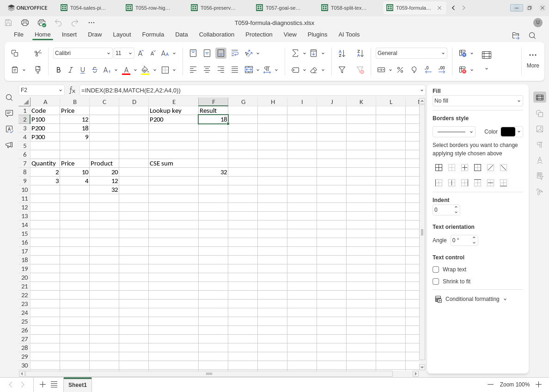Apply strikethrough formatting
The width and height of the screenshot is (549, 392).
tap(95, 70)
